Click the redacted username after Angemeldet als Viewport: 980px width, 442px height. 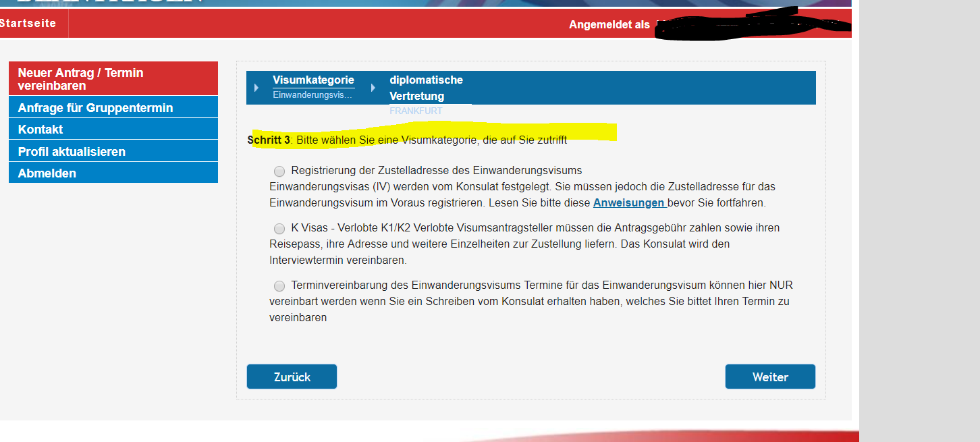[x=749, y=24]
